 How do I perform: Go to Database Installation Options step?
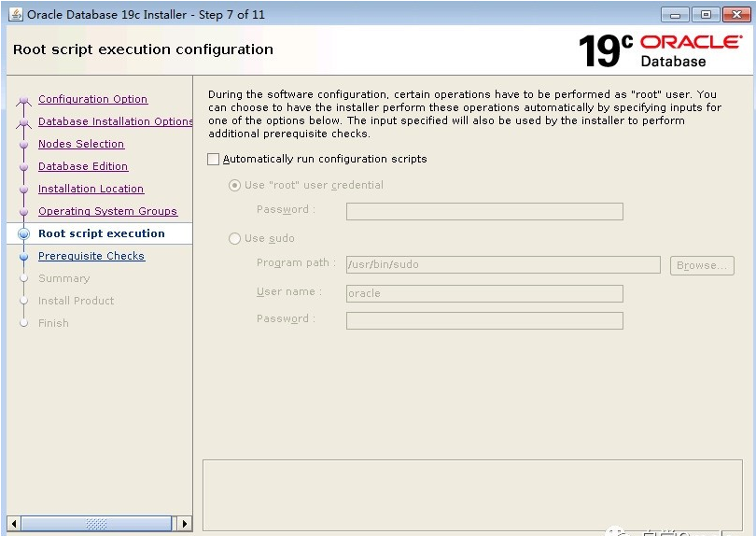point(115,121)
